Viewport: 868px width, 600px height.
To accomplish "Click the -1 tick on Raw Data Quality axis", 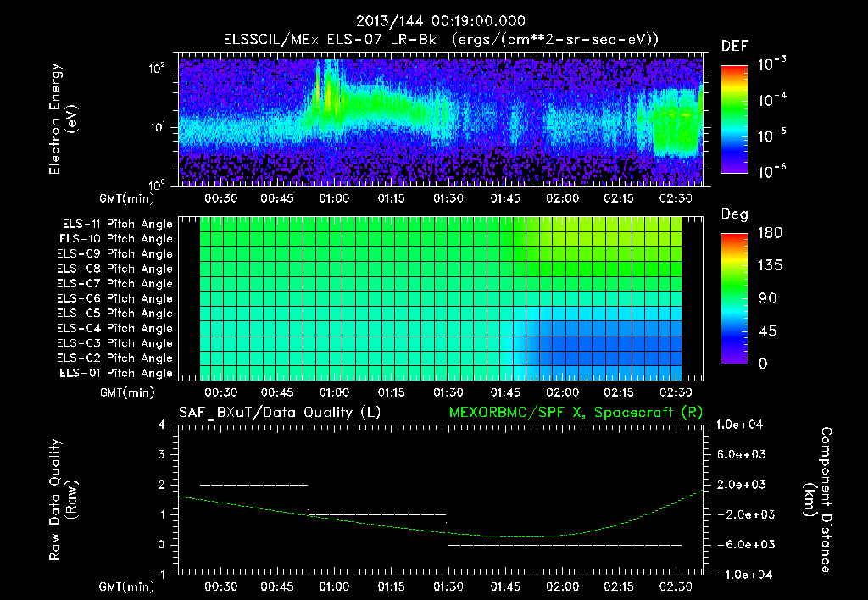I will pyautogui.click(x=159, y=575).
